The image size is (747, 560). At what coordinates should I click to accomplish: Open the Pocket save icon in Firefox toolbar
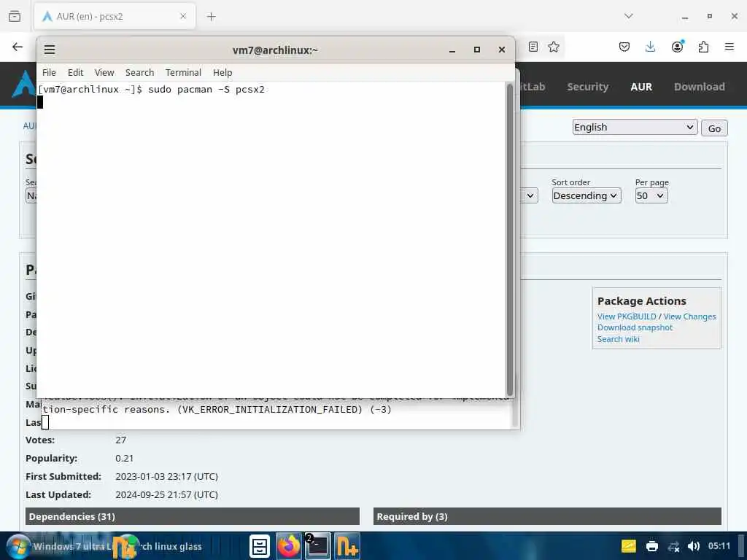point(624,47)
